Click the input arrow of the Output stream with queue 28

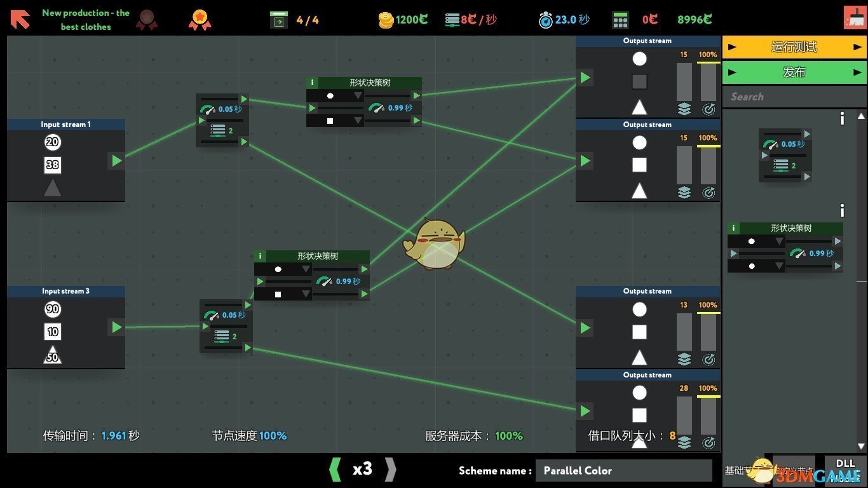tap(585, 411)
